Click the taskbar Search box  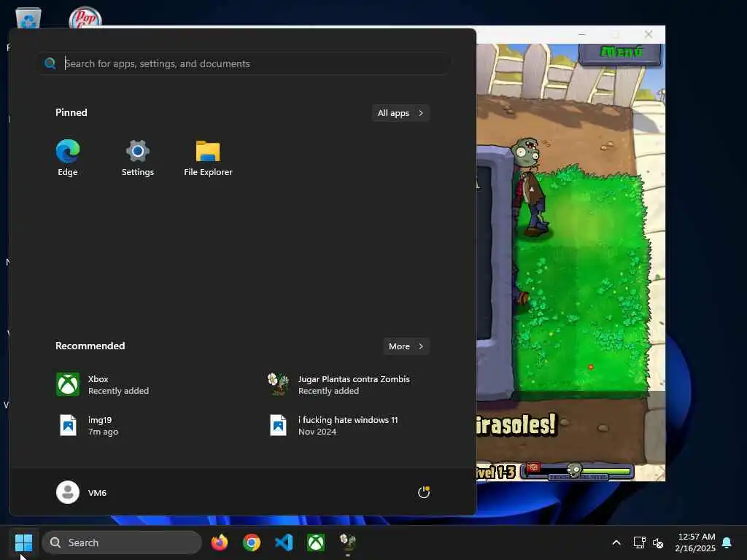click(122, 542)
